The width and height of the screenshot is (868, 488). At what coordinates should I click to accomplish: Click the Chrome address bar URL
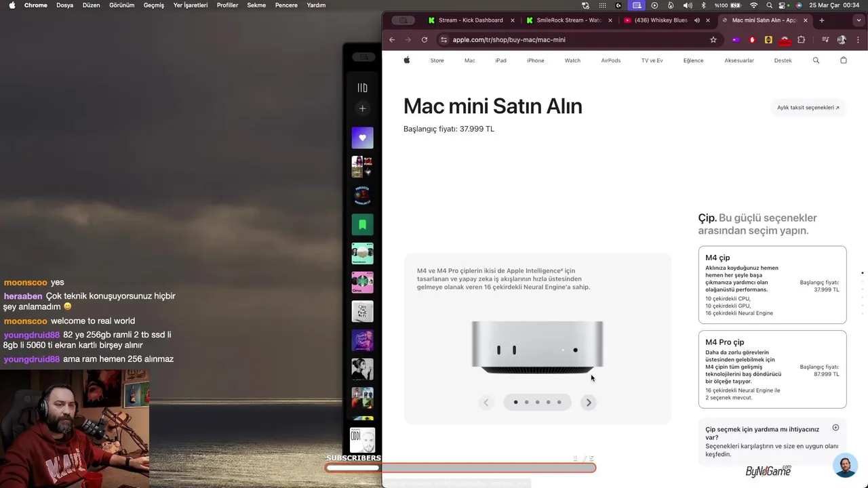pyautogui.click(x=509, y=40)
